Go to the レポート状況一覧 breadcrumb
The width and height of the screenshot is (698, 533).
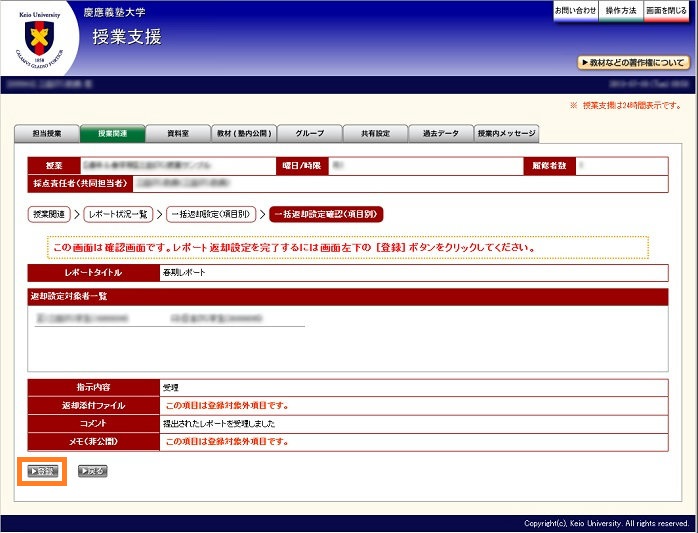click(117, 214)
